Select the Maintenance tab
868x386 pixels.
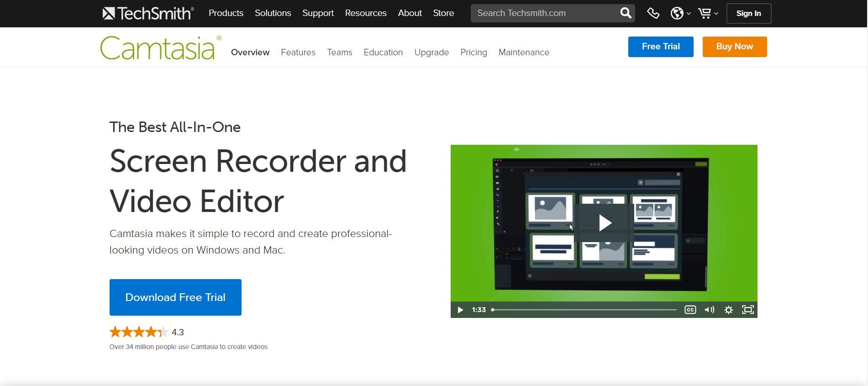pos(524,53)
